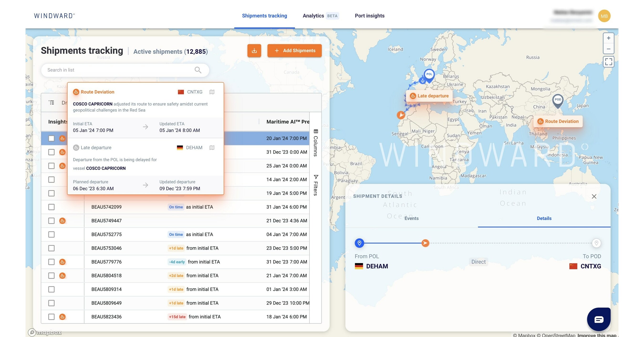Switch to the Events tab in Shipment Details
The height and width of the screenshot is (337, 644).
tap(411, 218)
